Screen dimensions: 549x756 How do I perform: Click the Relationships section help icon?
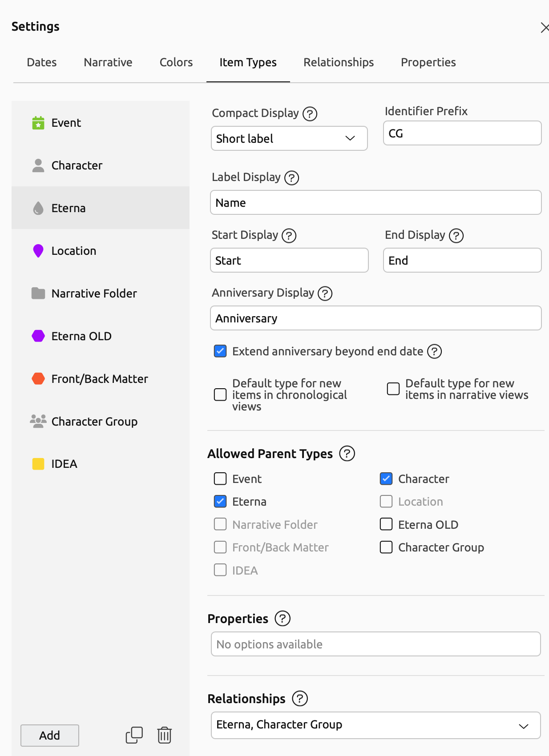tap(299, 699)
